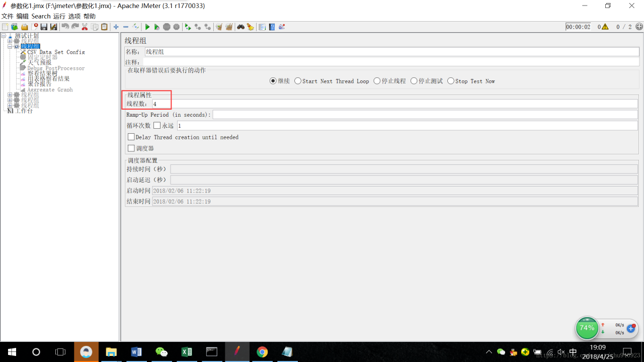Image resolution: width=644 pixels, height=362 pixels.
Task: Select the Stop Test Now radio option
Action: [451, 81]
